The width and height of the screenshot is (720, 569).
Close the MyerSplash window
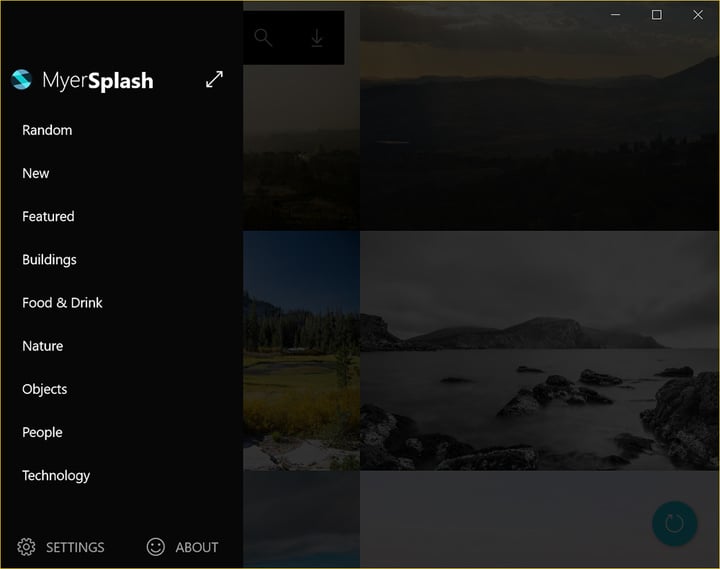[698, 15]
